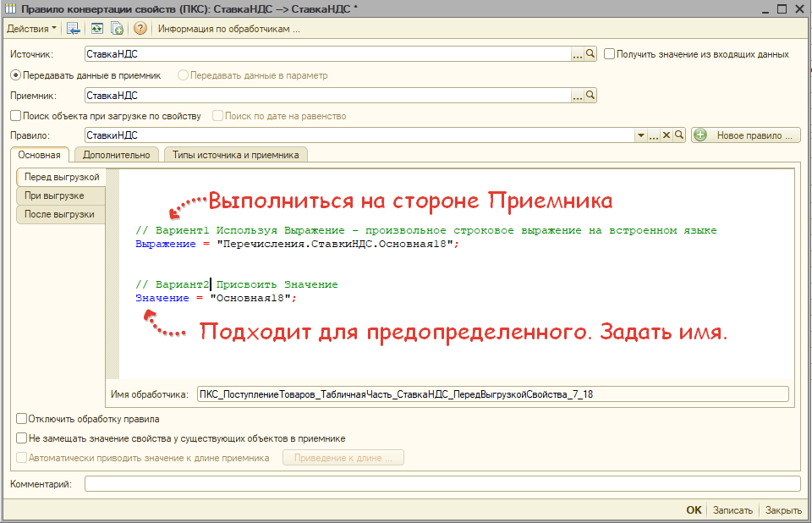Click the Записать button
812x523 pixels.
(x=732, y=510)
